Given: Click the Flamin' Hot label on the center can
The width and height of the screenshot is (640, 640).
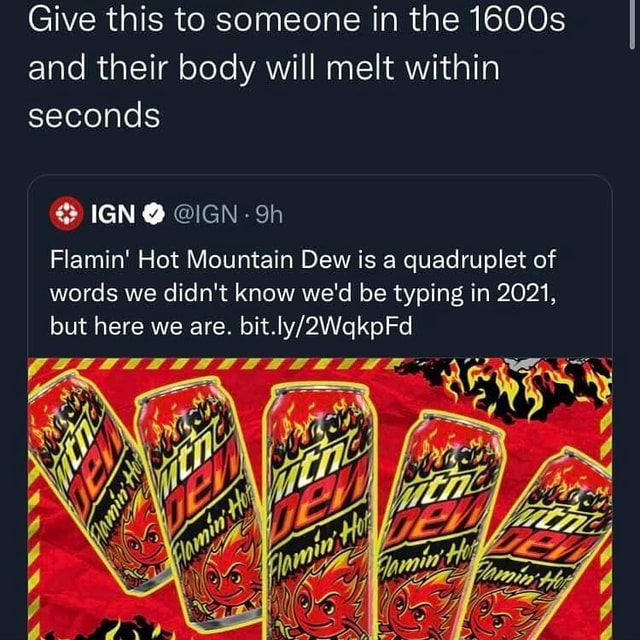Looking at the screenshot, I should pos(318,541).
